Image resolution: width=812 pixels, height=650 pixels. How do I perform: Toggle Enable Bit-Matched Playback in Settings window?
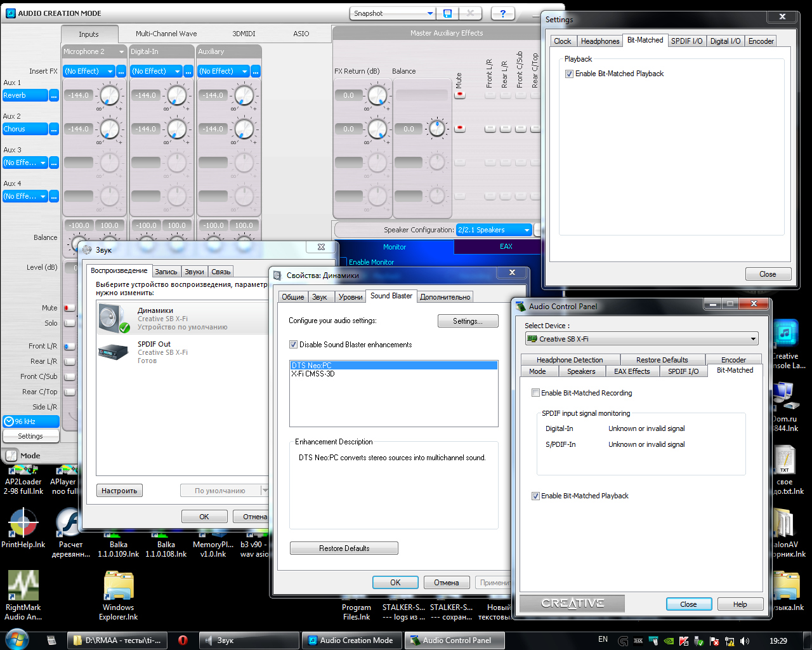tap(569, 74)
